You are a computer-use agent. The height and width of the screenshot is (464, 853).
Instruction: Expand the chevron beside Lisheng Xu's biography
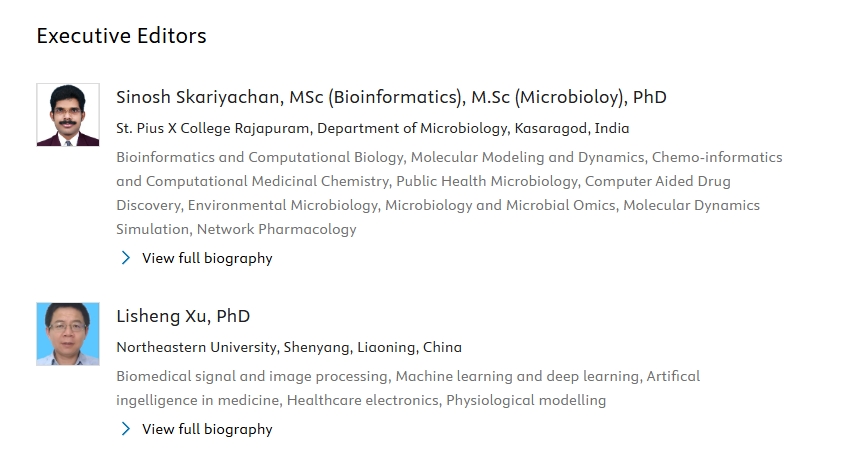pos(126,429)
